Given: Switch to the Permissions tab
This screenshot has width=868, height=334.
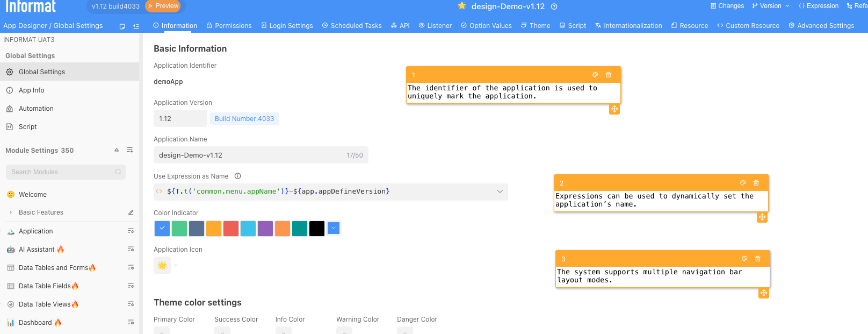Looking at the screenshot, I should [x=229, y=25].
